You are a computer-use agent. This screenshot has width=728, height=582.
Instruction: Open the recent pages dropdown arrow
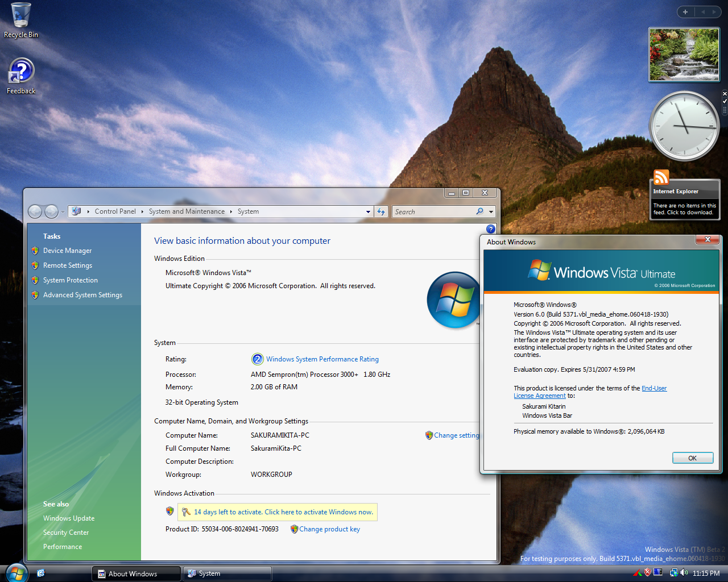(63, 212)
